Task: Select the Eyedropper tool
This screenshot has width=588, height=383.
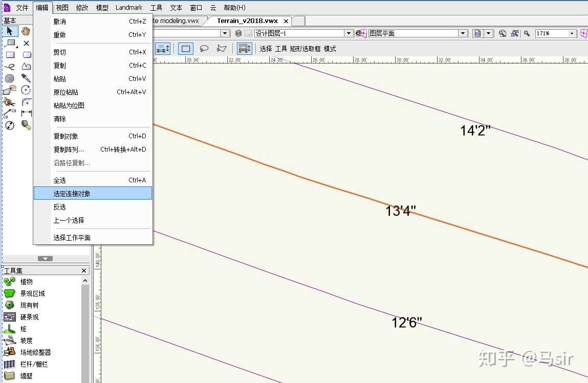Action: pyautogui.click(x=26, y=78)
